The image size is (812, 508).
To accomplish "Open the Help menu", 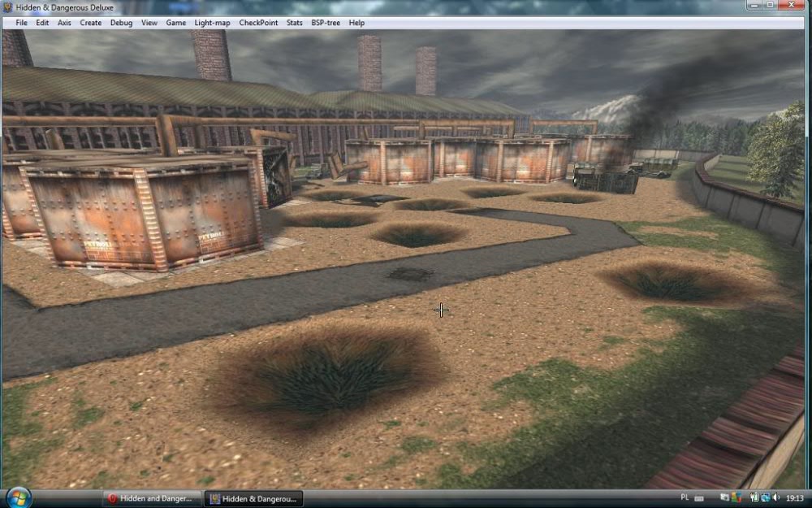I will coord(356,23).
